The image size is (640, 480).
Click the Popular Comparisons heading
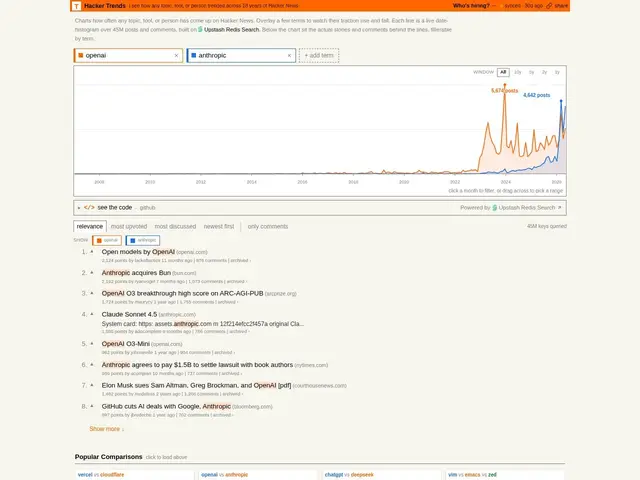point(109,457)
